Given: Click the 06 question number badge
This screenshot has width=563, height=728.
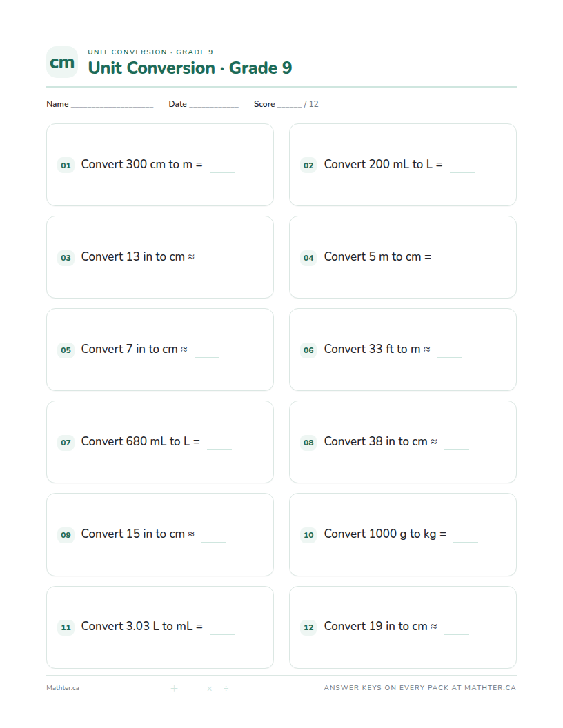Looking at the screenshot, I should coord(308,350).
